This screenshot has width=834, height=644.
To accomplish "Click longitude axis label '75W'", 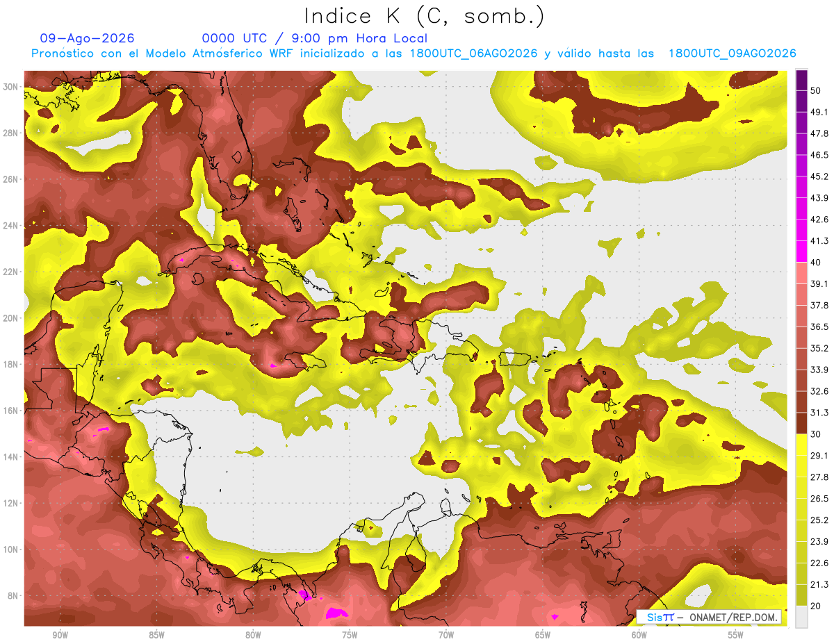I will click(350, 635).
